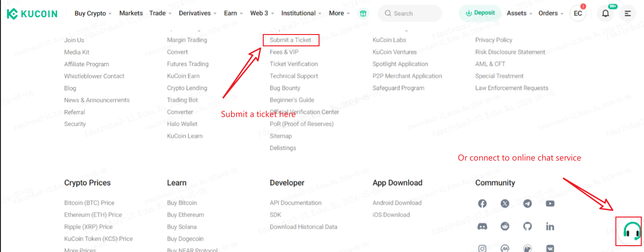Open the Spotlight Application link
The width and height of the screenshot is (644, 252).
point(400,64)
